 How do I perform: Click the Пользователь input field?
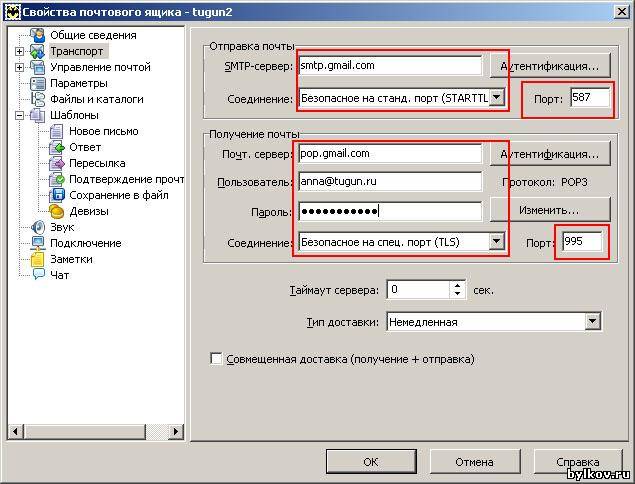pos(390,181)
